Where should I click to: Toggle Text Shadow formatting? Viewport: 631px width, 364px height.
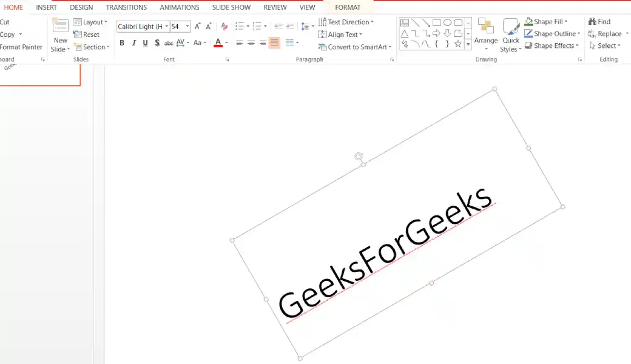point(157,42)
